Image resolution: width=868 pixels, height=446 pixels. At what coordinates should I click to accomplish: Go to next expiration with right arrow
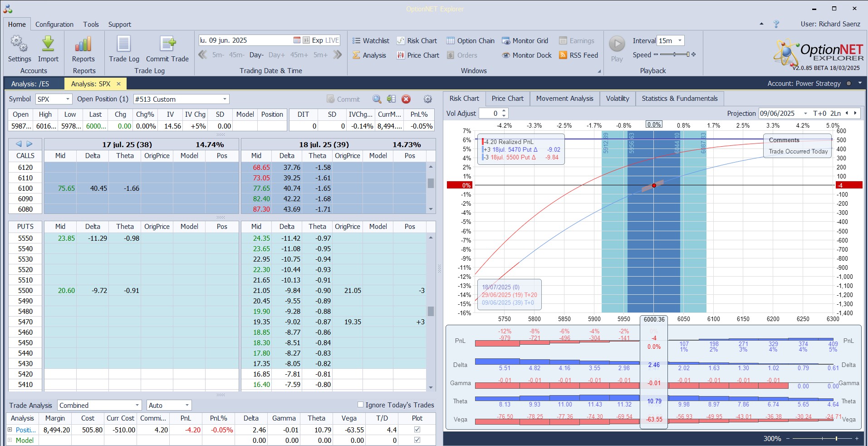pos(29,144)
